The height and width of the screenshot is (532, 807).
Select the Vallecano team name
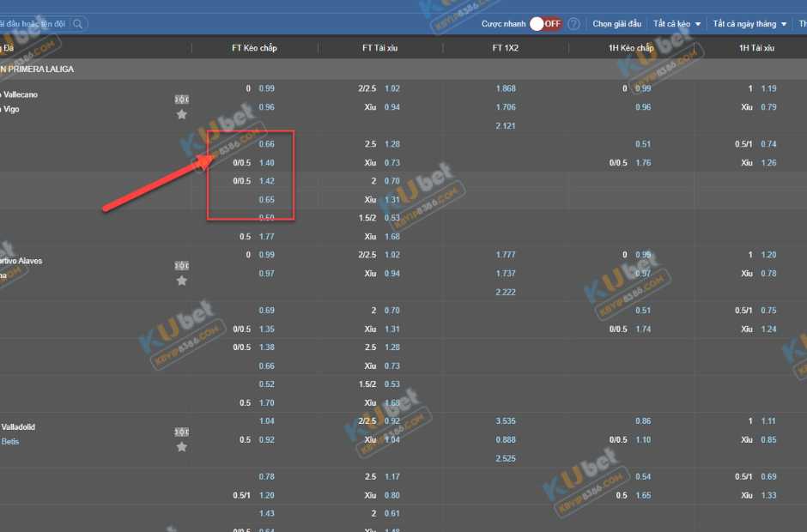pyautogui.click(x=19, y=94)
